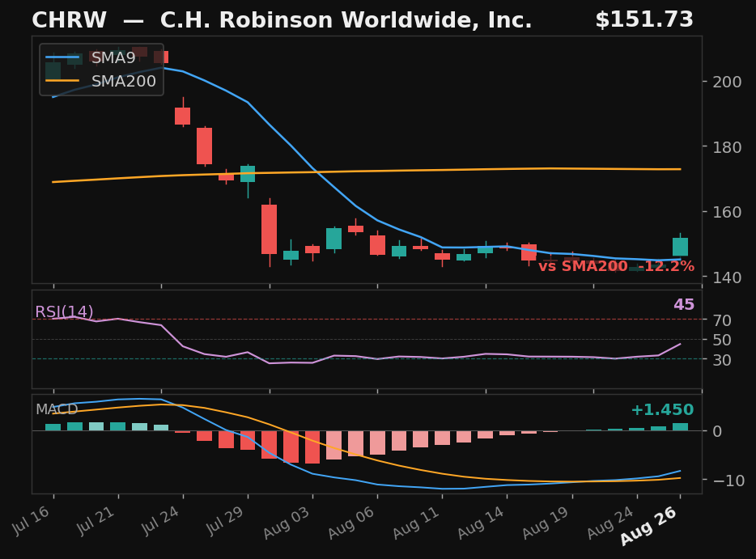Click the MACD 0 axis label
This screenshot has width=756, height=559.
click(717, 431)
